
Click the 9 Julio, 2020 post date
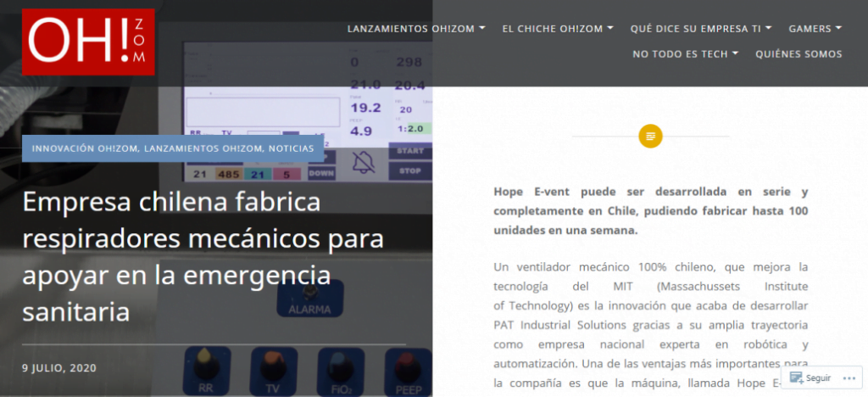[59, 368]
